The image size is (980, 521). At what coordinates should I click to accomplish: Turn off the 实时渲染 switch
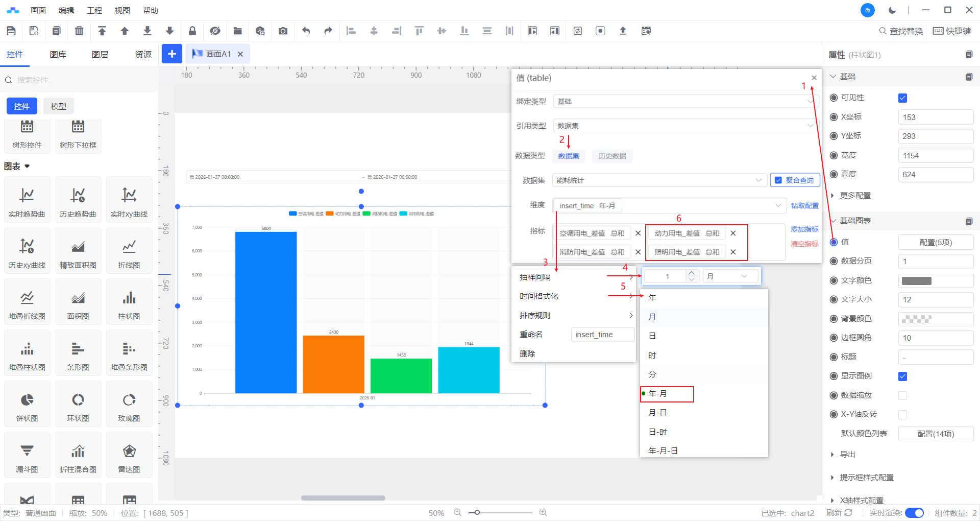[914, 513]
